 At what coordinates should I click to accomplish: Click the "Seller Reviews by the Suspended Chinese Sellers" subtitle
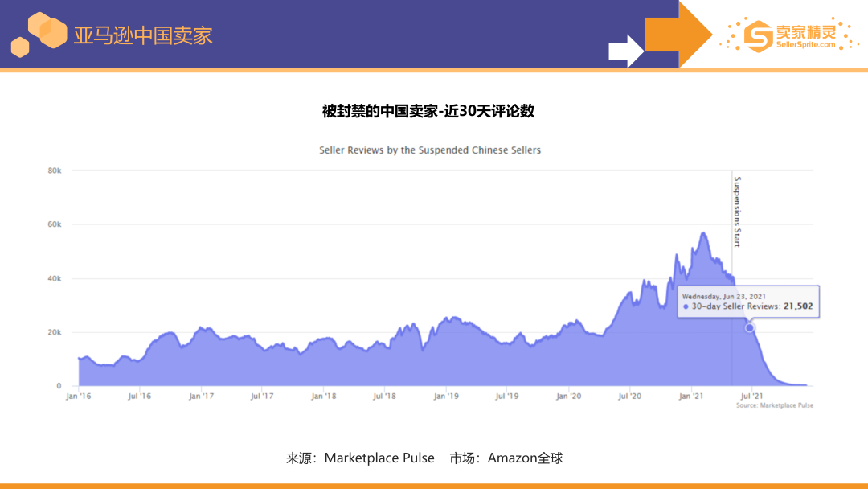click(x=431, y=150)
